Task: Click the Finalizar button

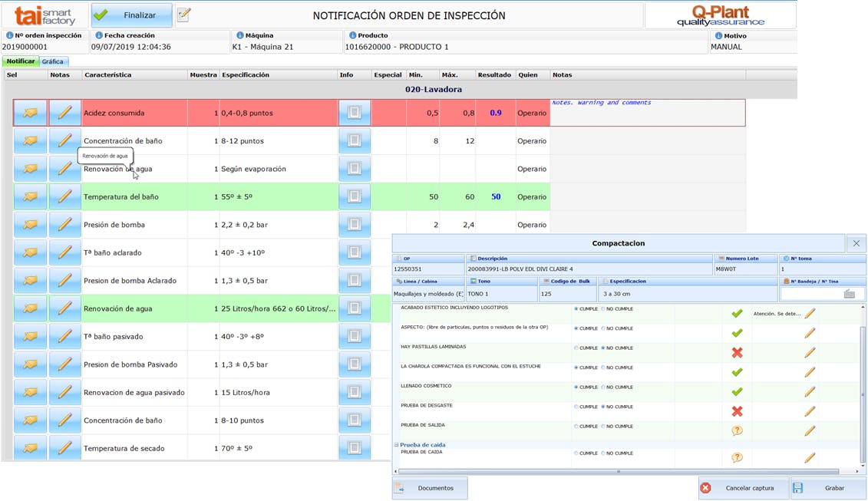Action: pos(132,15)
